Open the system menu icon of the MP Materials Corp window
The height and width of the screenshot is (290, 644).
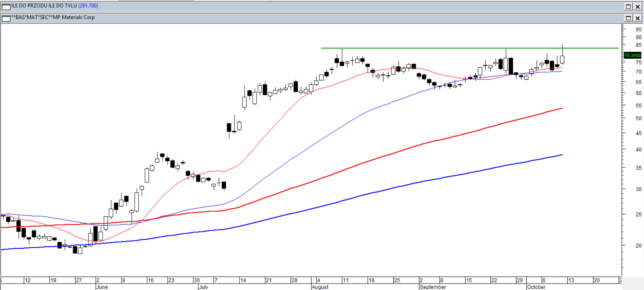pyautogui.click(x=6, y=18)
